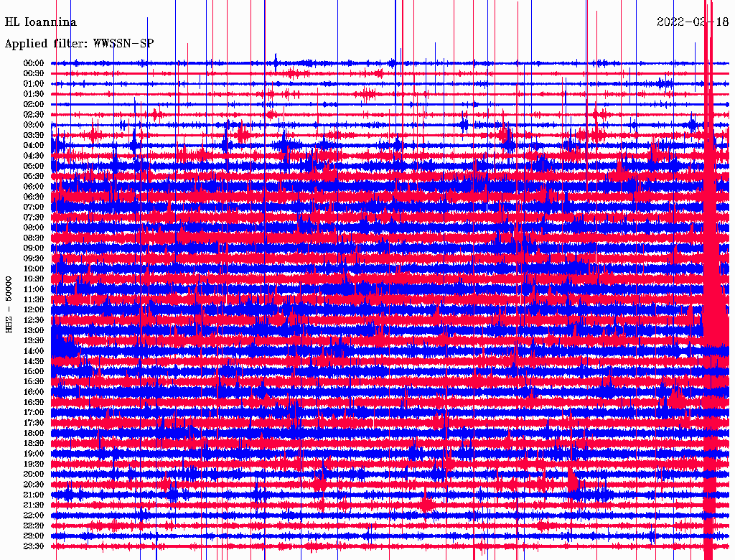Click the 2022-02-18 date label
Viewport: 735px width, 560px height.
click(x=693, y=22)
